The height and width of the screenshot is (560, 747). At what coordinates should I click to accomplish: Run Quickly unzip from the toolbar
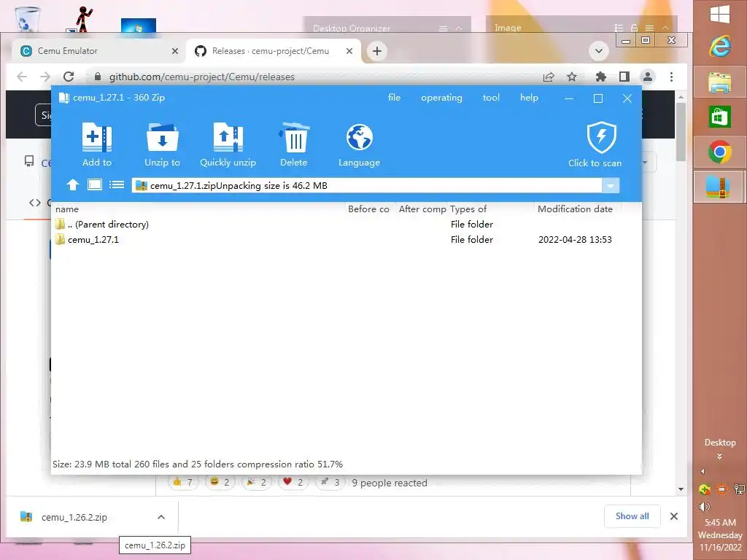click(x=228, y=145)
